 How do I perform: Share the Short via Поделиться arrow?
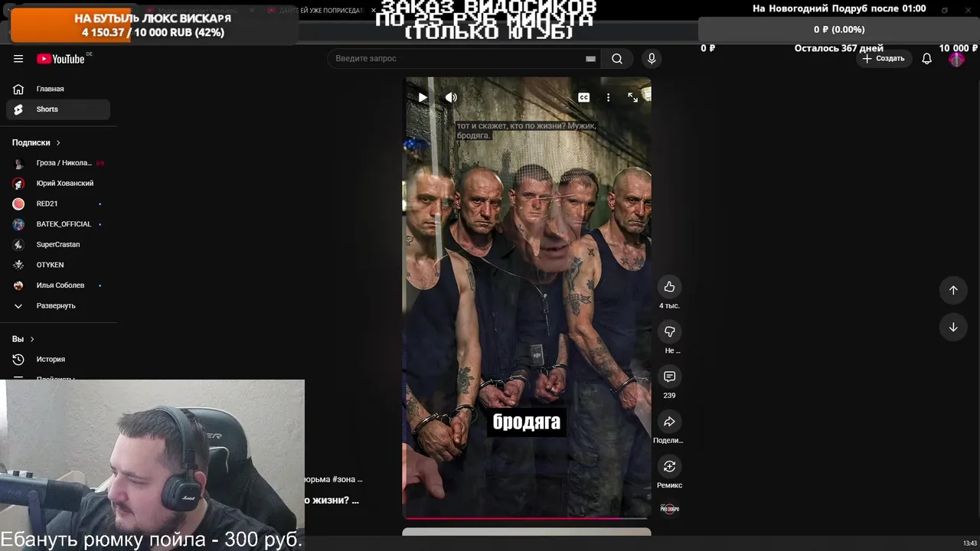(x=669, y=422)
